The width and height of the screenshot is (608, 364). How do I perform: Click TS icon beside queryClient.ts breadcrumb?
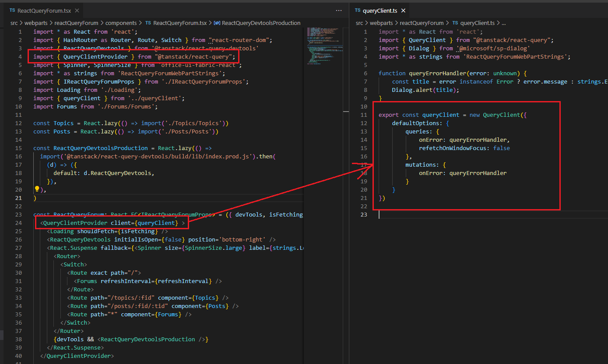[455, 23]
